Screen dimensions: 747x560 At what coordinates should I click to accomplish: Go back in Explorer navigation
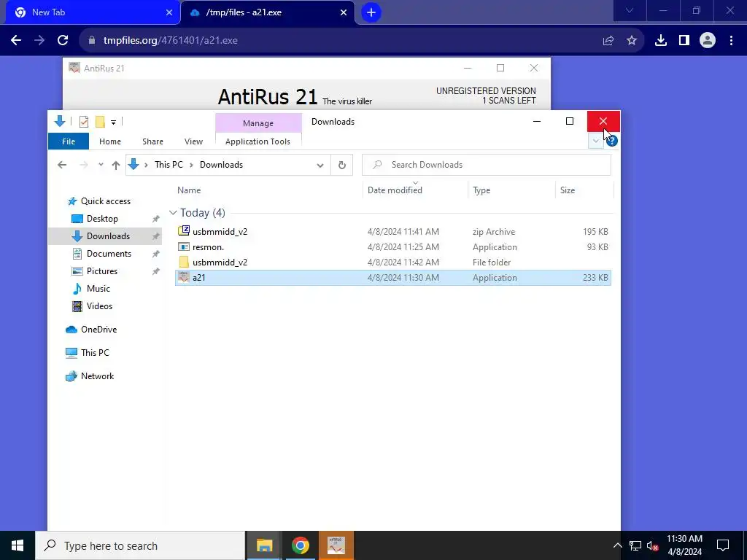tap(62, 165)
